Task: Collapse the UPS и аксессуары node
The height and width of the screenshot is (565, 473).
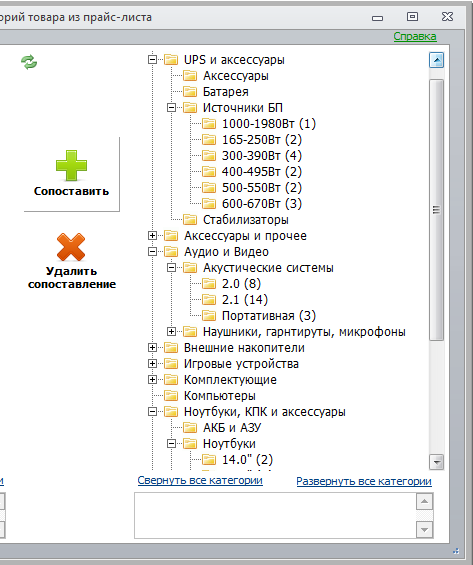Action: (152, 59)
